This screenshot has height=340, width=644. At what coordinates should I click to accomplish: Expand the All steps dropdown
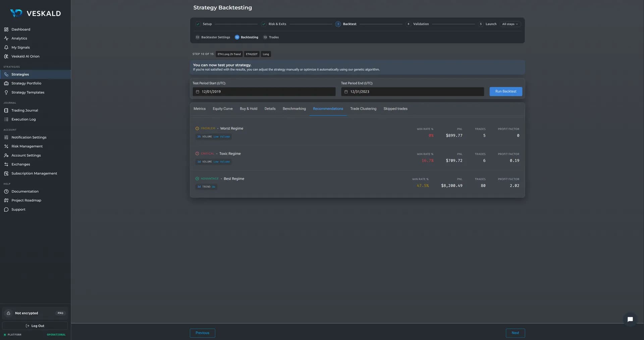click(510, 24)
